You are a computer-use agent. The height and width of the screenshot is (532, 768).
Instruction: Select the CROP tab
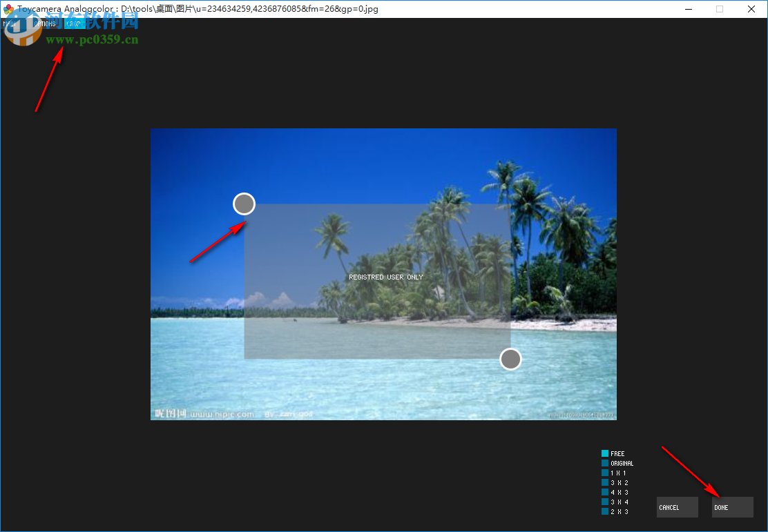(x=75, y=23)
